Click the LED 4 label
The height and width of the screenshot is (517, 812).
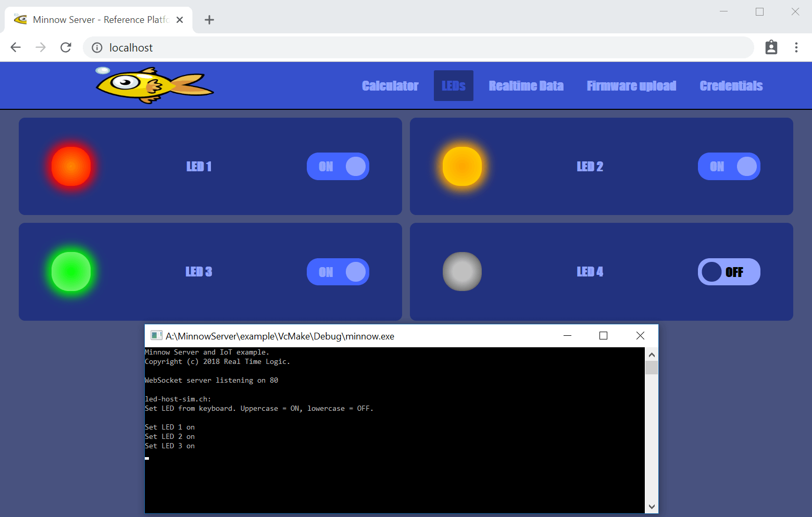coord(590,272)
